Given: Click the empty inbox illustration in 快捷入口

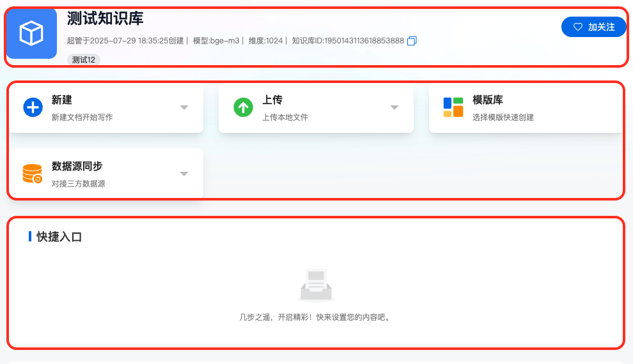Looking at the screenshot, I should point(316,285).
